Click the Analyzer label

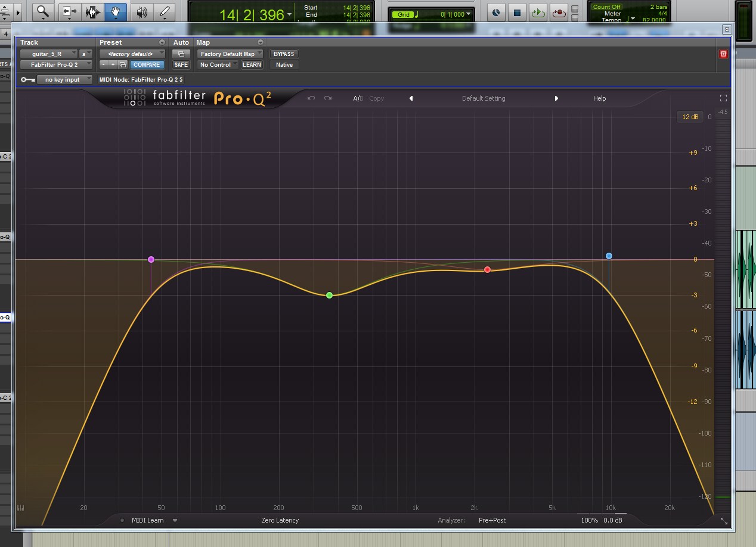(451, 520)
